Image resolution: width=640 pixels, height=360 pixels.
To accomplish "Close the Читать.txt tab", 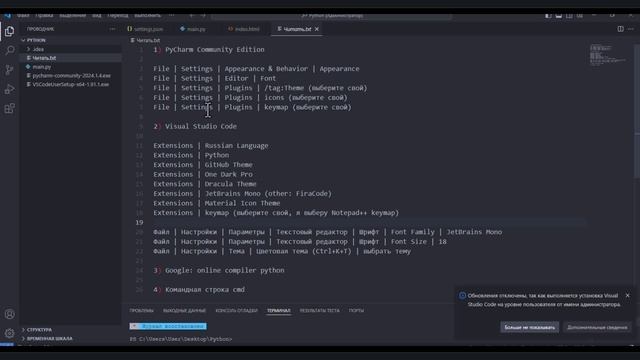I will 317,29.
